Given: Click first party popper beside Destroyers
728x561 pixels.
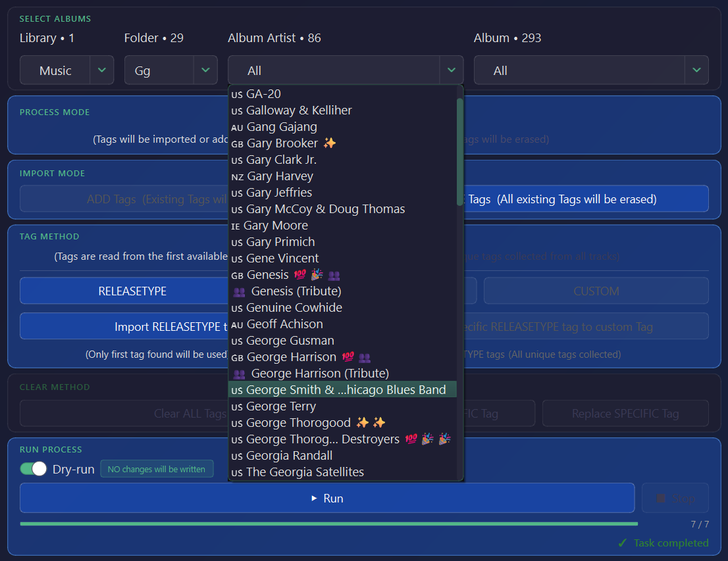Looking at the screenshot, I should 428,439.
